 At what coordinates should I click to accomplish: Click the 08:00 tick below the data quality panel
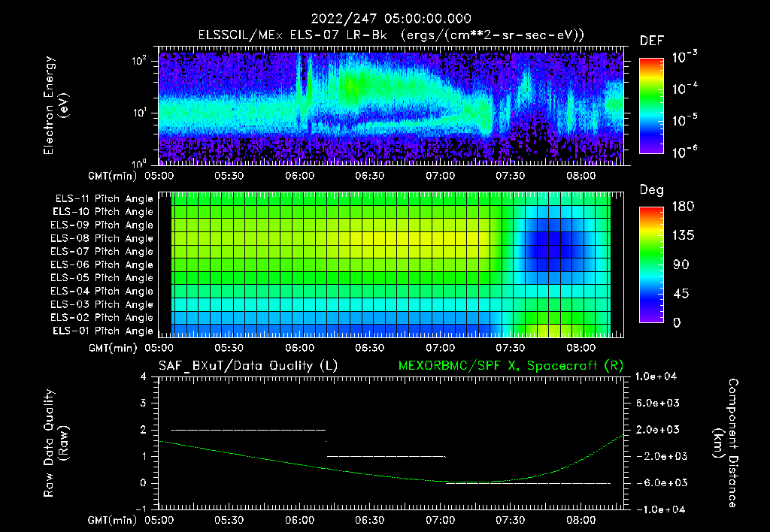click(x=581, y=520)
